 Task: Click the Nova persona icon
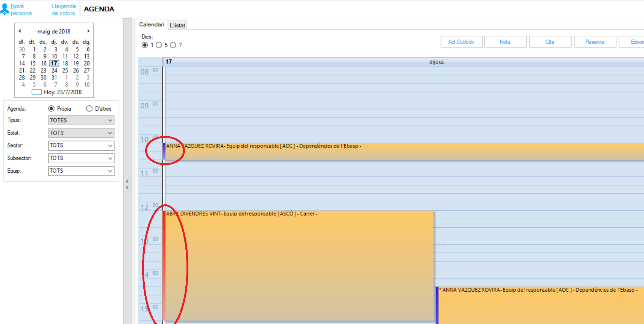[x=5, y=9]
